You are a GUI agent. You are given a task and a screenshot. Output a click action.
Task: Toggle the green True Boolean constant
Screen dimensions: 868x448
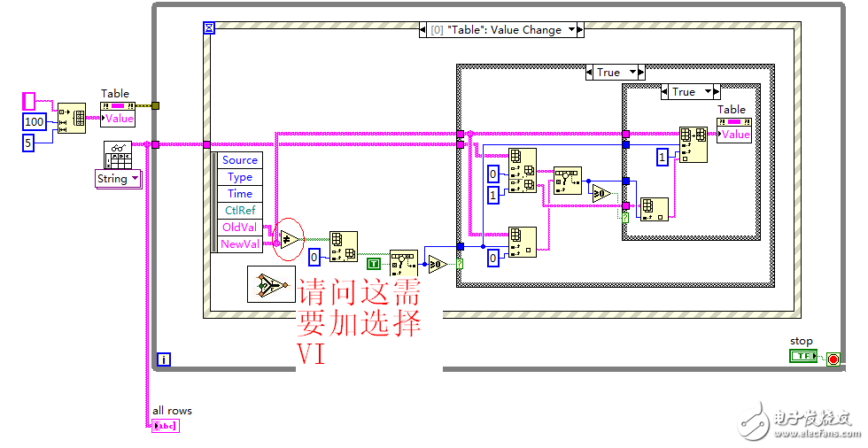coord(374,264)
